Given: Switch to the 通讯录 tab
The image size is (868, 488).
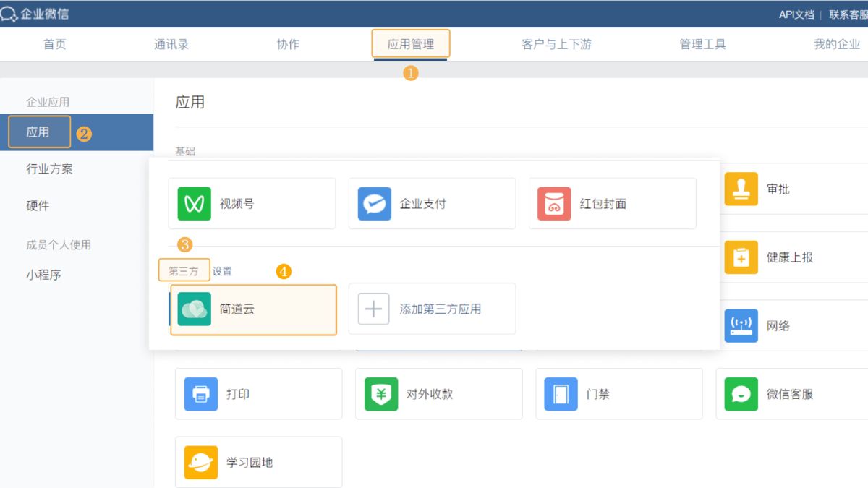Looking at the screenshot, I should [x=171, y=44].
